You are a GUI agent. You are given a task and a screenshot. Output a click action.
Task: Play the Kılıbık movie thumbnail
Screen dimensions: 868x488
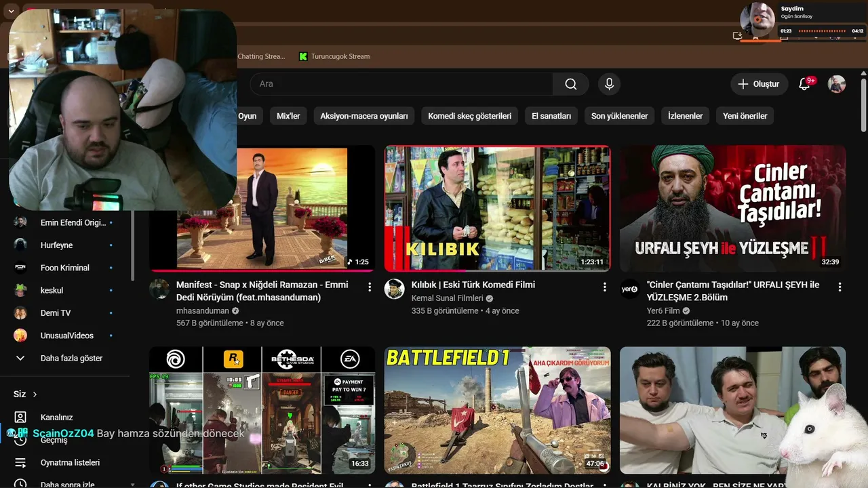coord(498,208)
